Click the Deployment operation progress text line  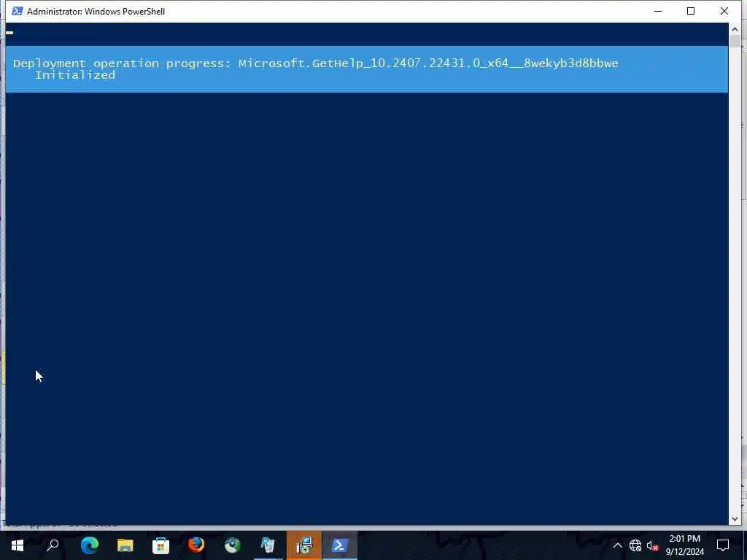[x=315, y=63]
